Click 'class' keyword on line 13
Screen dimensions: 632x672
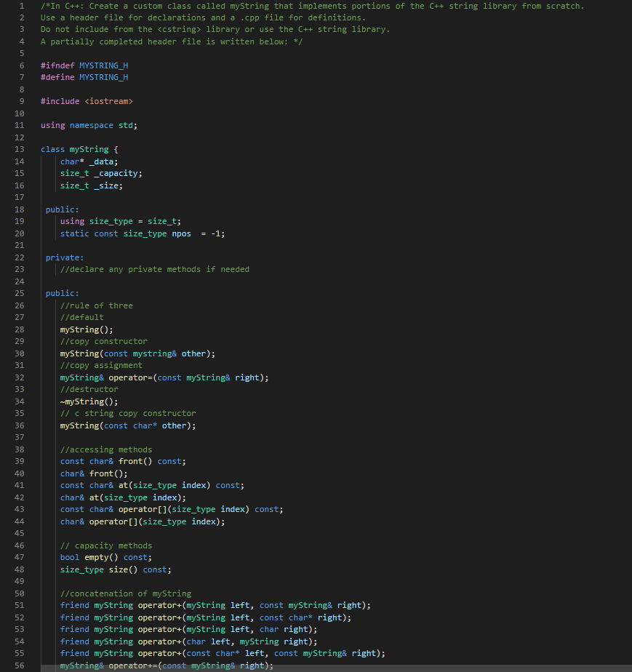coord(52,149)
